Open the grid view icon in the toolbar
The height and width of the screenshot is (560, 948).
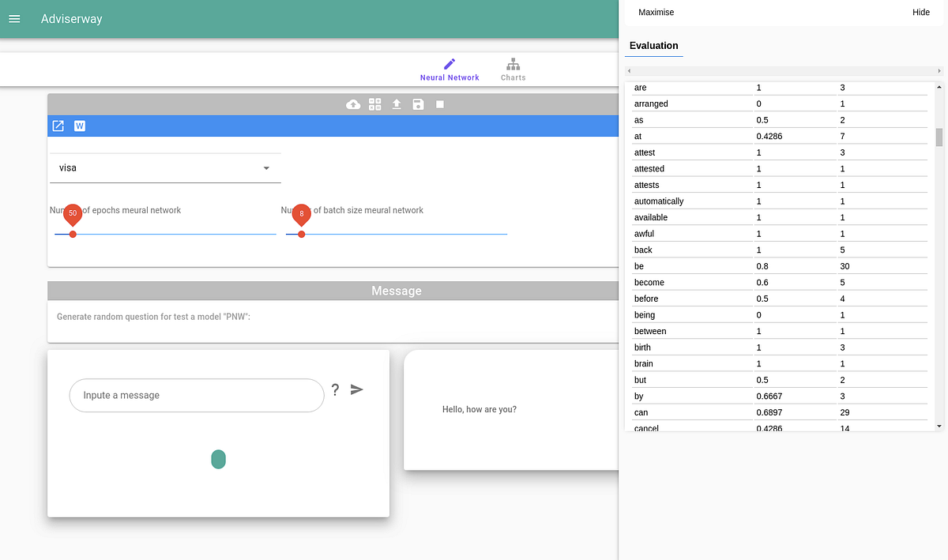point(374,103)
